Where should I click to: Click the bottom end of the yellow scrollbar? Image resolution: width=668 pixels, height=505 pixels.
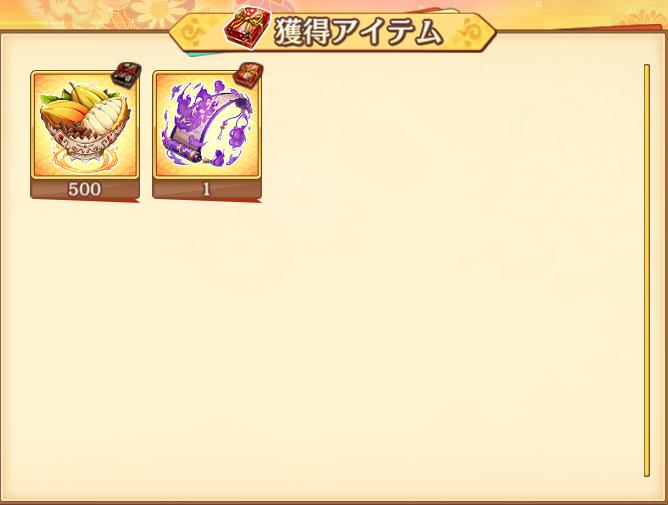647,473
